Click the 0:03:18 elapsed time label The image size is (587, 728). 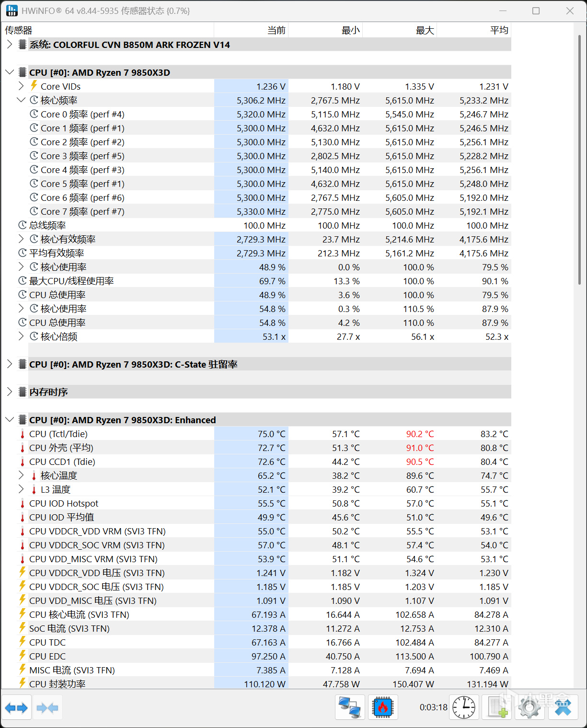click(433, 707)
